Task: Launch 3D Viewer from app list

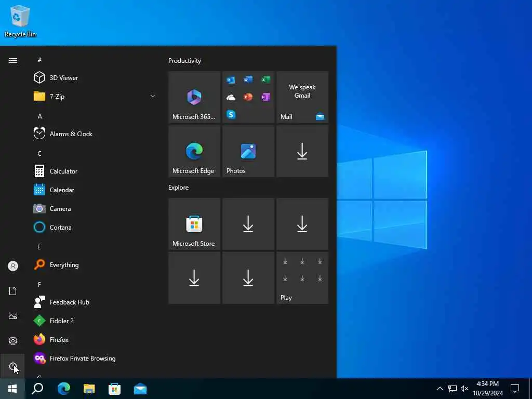Action: pyautogui.click(x=95, y=78)
